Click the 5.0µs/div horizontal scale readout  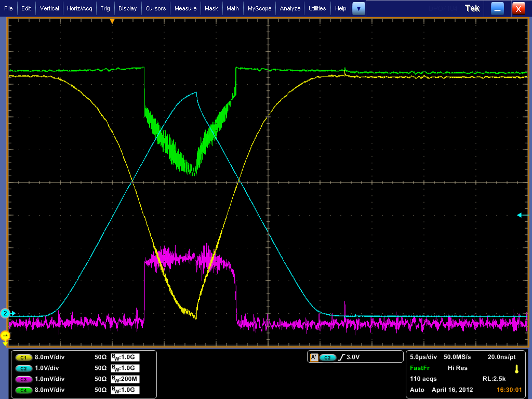[x=423, y=357]
